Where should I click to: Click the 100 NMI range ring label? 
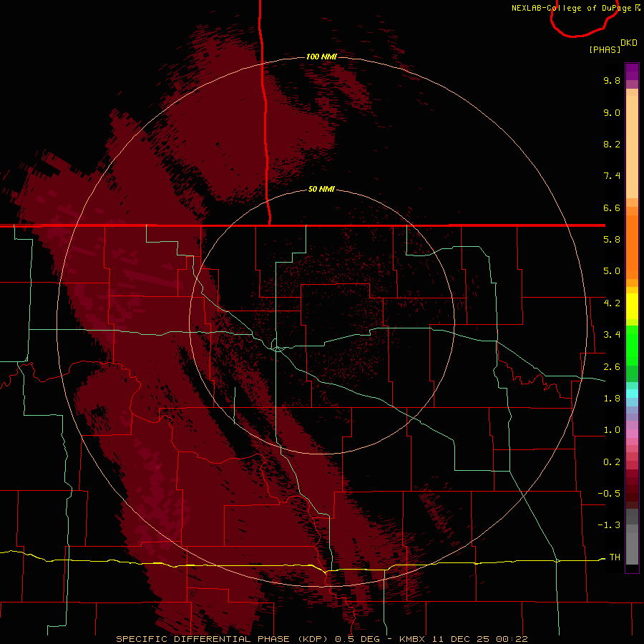[x=321, y=57]
